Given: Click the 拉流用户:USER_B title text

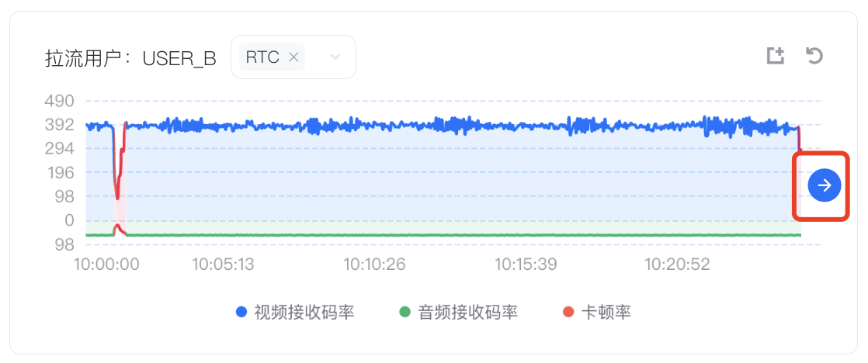Looking at the screenshot, I should click(x=130, y=58).
